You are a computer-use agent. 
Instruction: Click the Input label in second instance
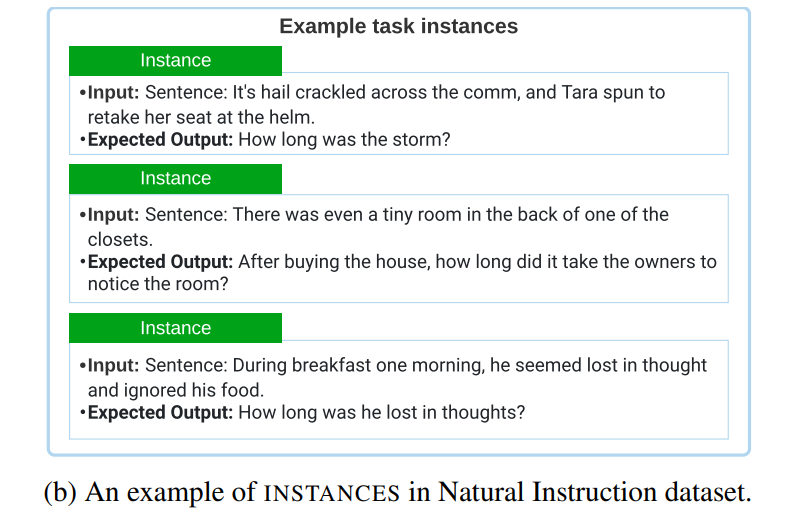tap(113, 215)
